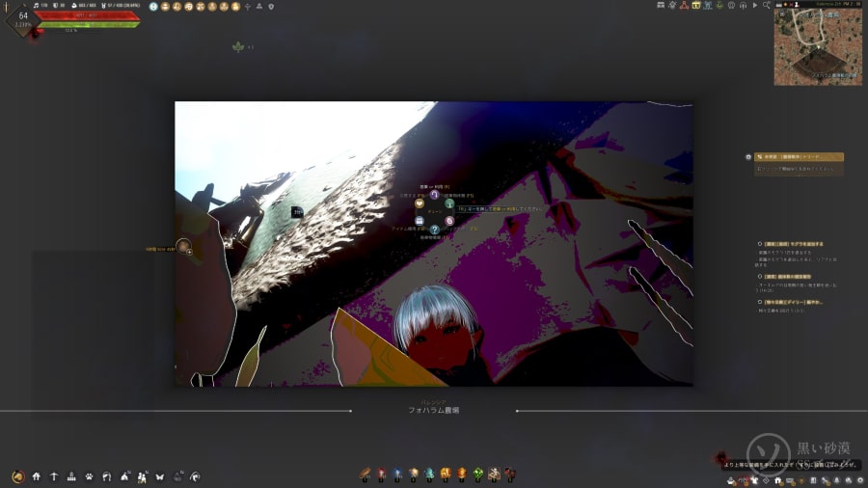The width and height of the screenshot is (868, 488).
Task: Open the yellow box reward icon
Action: click(695, 6)
